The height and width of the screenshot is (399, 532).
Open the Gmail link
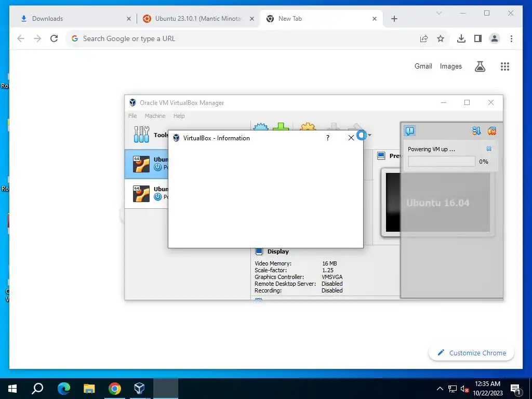click(x=423, y=66)
